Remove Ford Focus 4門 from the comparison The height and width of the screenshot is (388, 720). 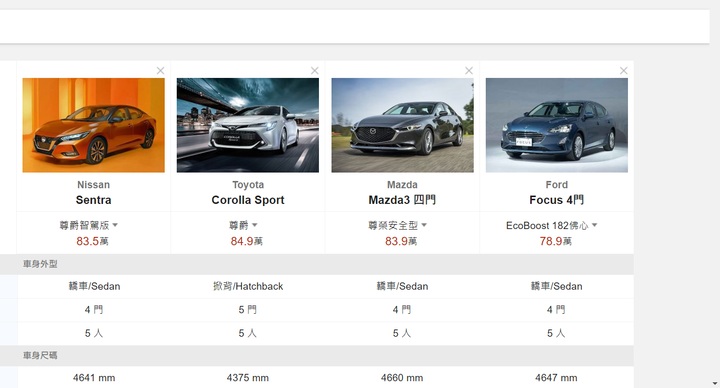coord(624,71)
